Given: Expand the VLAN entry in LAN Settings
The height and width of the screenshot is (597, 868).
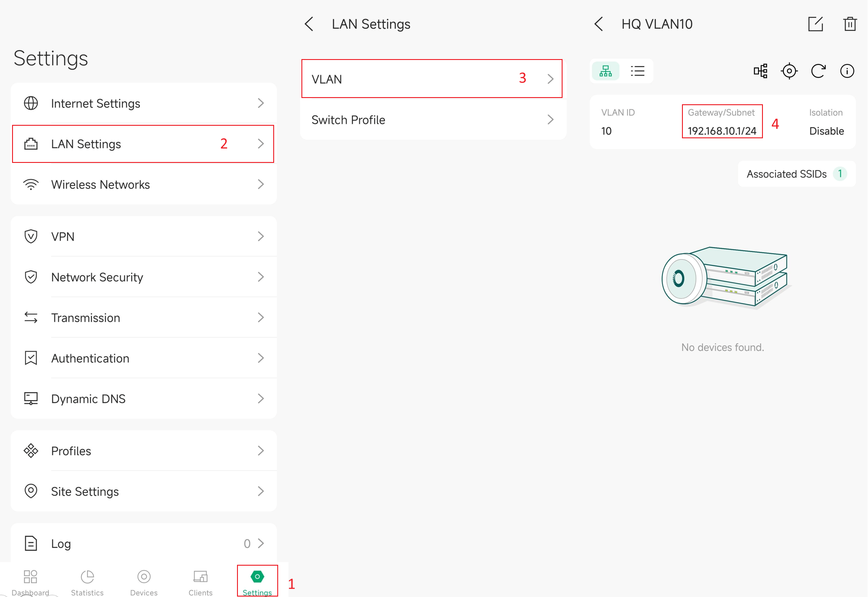Looking at the screenshot, I should click(x=432, y=79).
